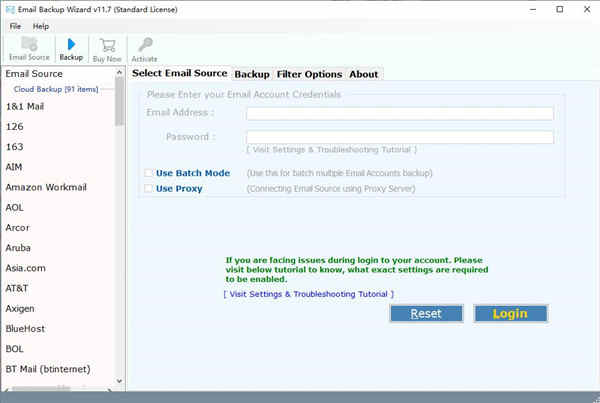The height and width of the screenshot is (403, 600).
Task: Click the Email Backup Wizard title bar icon
Action: (10, 10)
